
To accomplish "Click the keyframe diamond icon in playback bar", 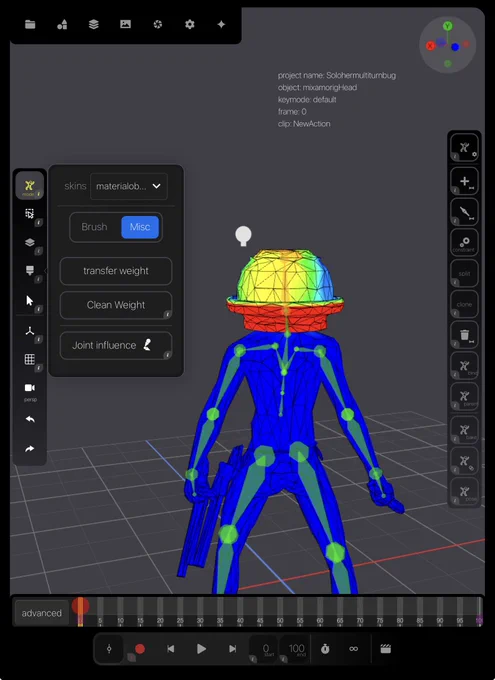I will pyautogui.click(x=109, y=649).
